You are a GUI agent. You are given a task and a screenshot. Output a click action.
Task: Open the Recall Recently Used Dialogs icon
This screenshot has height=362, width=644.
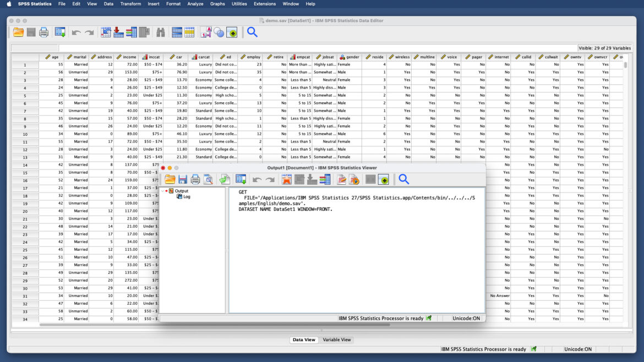[59, 32]
